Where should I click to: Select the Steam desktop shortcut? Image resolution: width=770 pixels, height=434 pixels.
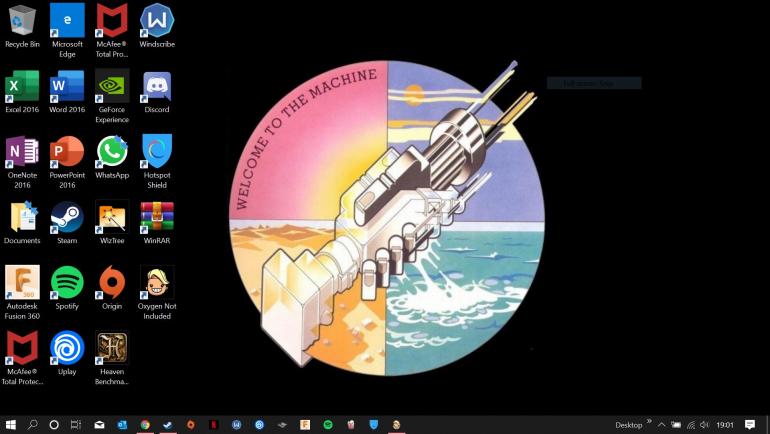67,223
